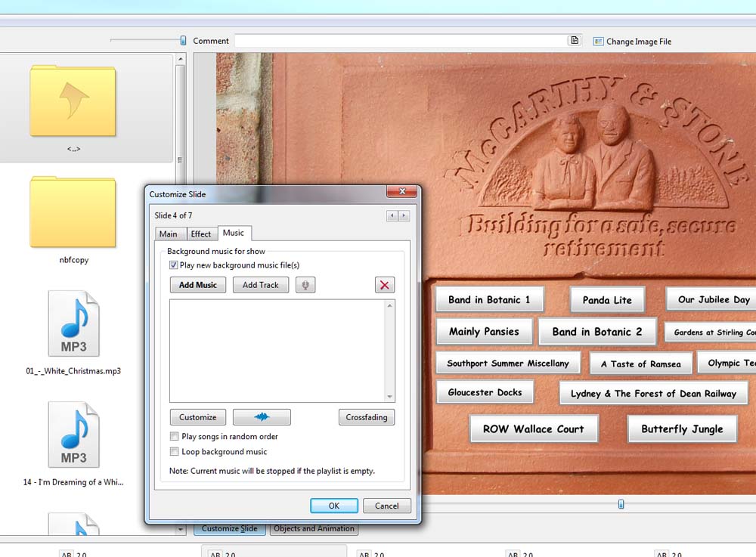Select the 14 - I'm Dreaming of a Whi... MP3 icon
This screenshot has width=756, height=557.
tap(74, 435)
